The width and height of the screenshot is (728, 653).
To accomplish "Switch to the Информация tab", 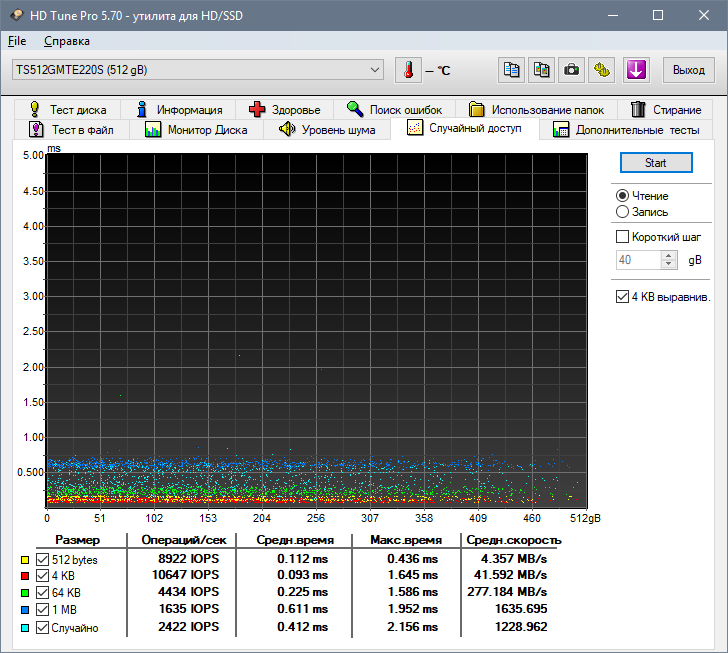I will pyautogui.click(x=179, y=110).
